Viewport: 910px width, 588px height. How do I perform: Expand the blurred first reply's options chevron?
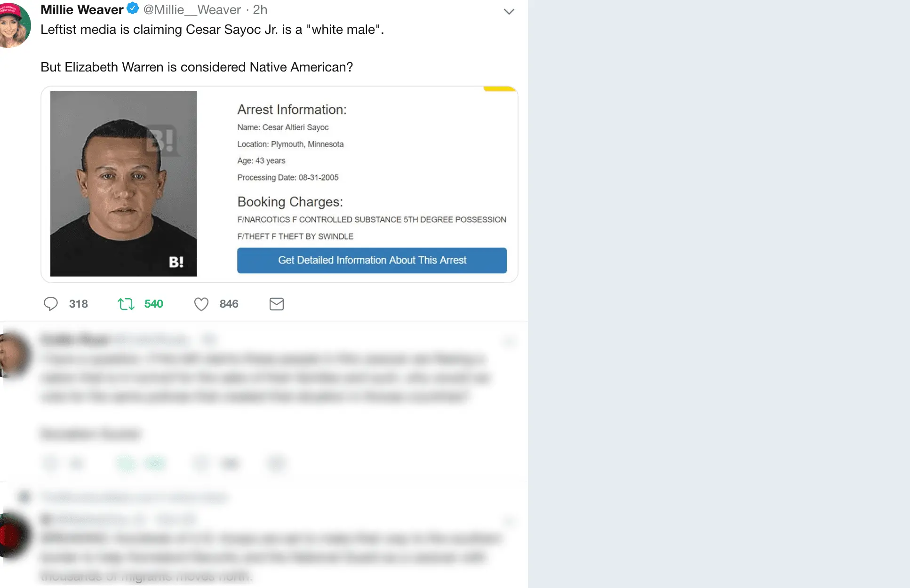(509, 340)
